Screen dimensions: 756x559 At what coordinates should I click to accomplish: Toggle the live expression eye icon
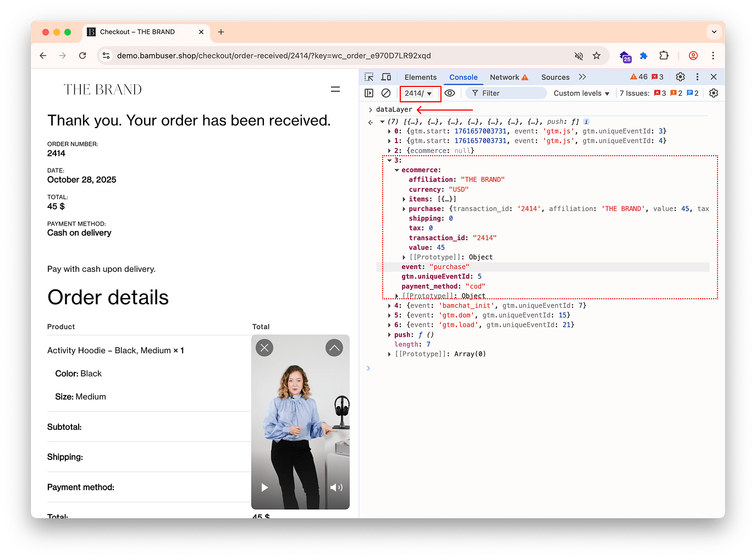[450, 92]
